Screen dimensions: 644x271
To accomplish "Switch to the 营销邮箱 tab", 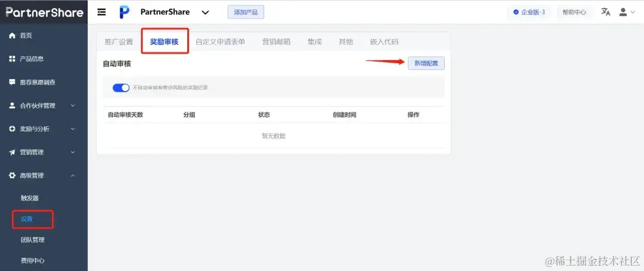I will tap(276, 42).
